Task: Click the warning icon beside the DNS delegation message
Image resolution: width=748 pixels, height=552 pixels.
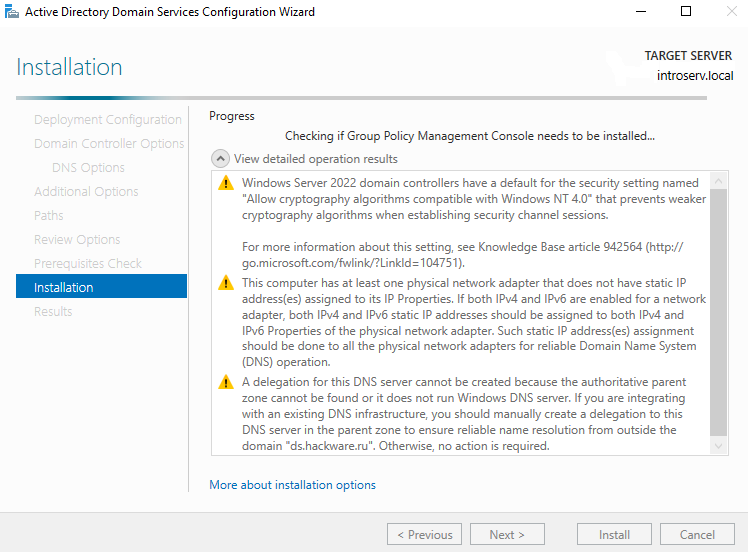Action: [226, 382]
